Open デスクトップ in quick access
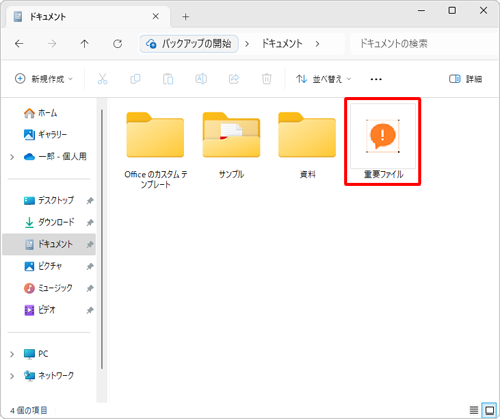Viewport: 500px width, 419px height. click(x=49, y=200)
